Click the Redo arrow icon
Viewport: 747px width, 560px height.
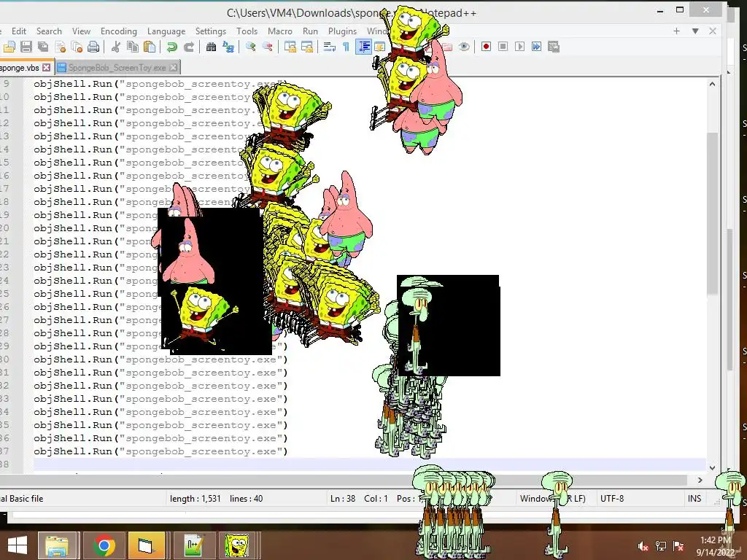coord(189,47)
